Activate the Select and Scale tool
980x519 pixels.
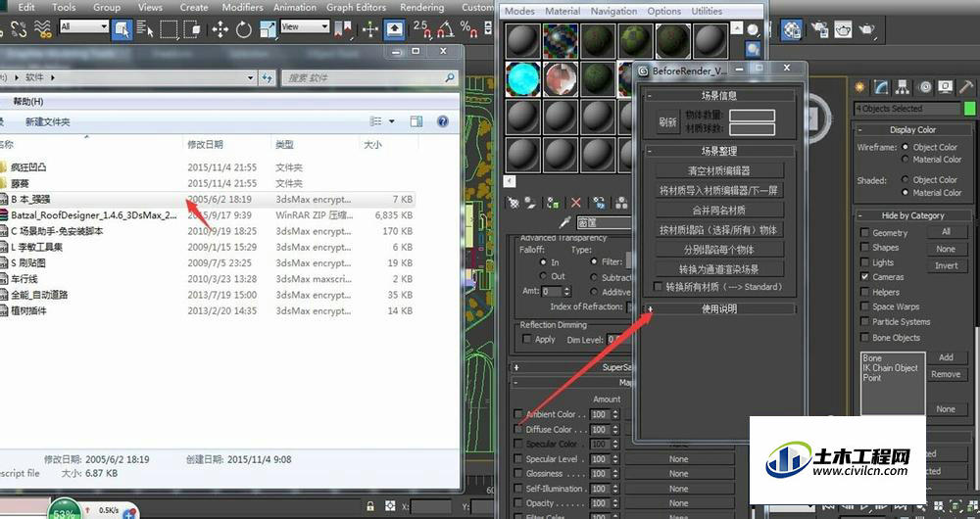tap(268, 28)
